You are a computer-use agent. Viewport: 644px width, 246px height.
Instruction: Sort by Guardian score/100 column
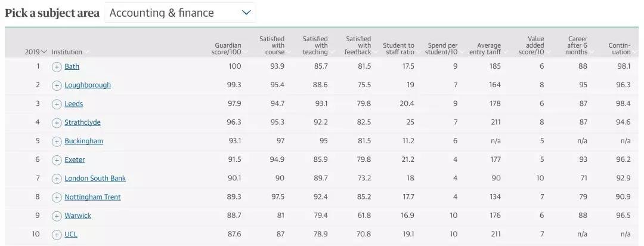(228, 48)
